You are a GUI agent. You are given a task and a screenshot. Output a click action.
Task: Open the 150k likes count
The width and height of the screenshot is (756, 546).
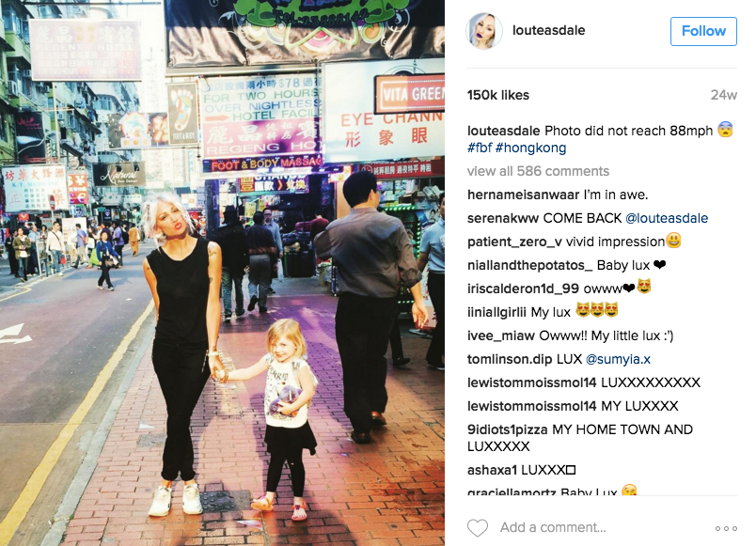pos(498,95)
